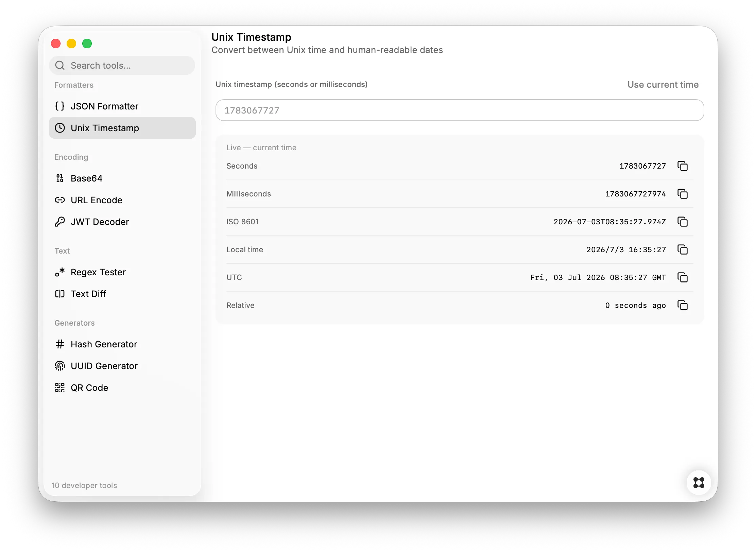Focus the Search tools field
The image size is (756, 552).
pos(122,65)
